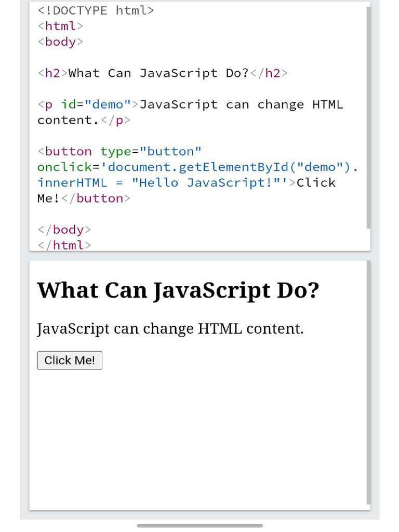
Task: Click the onclick attribute name in code
Action: pos(64,167)
